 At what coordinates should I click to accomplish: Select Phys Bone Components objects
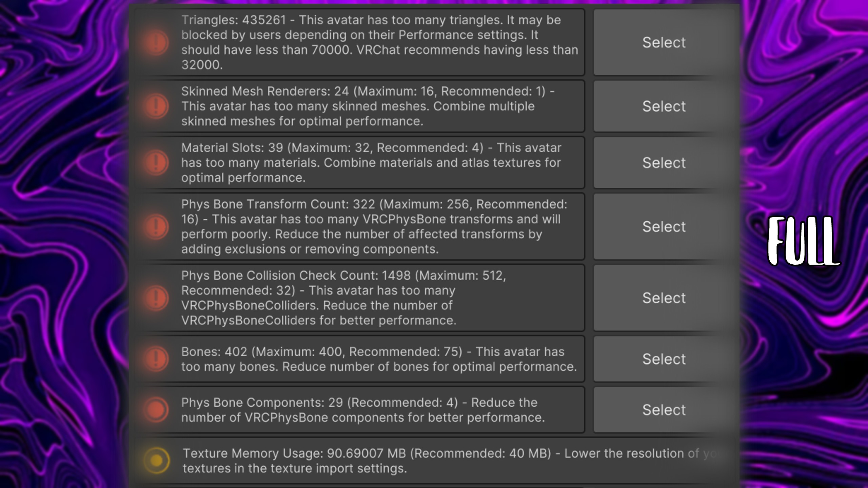(x=664, y=410)
